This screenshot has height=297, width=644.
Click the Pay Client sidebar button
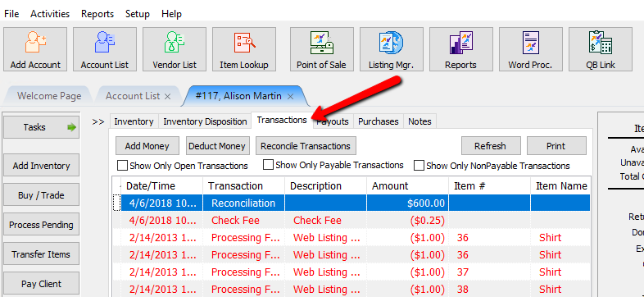(x=41, y=284)
